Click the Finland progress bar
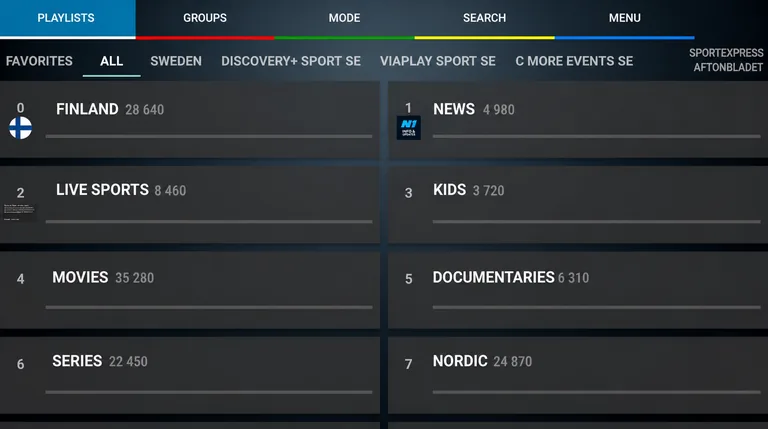The width and height of the screenshot is (768, 429). [x=209, y=136]
